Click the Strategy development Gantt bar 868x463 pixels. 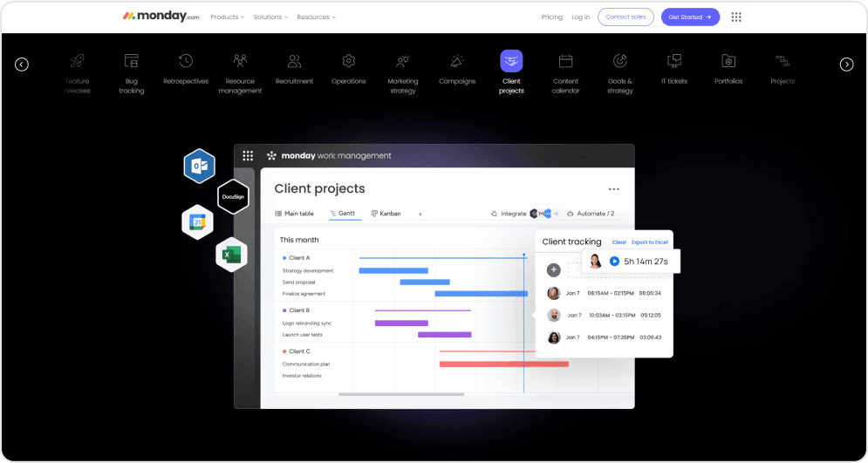click(x=393, y=270)
